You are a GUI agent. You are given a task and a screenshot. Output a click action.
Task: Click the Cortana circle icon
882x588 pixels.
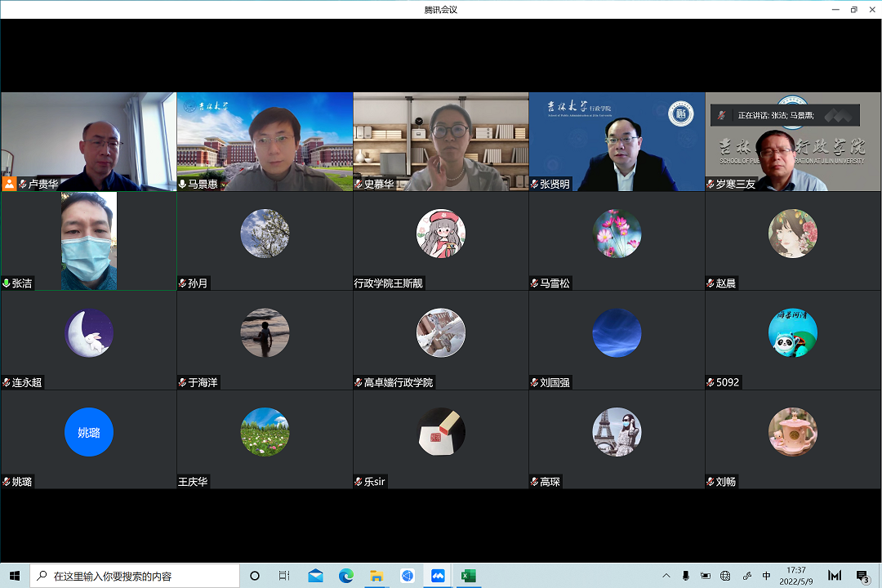(254, 576)
